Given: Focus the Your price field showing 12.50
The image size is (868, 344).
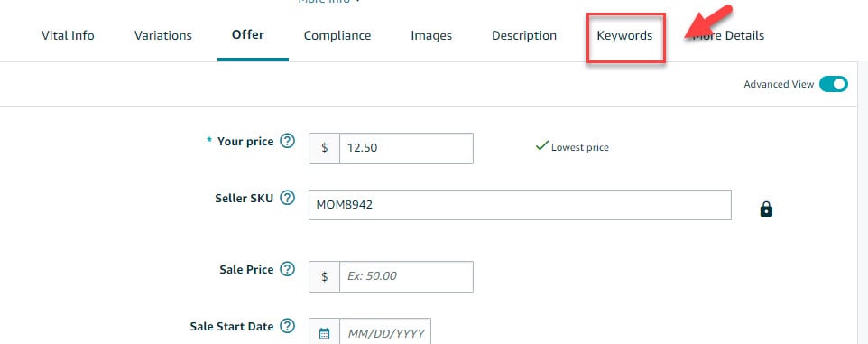Looking at the screenshot, I should pos(406,148).
